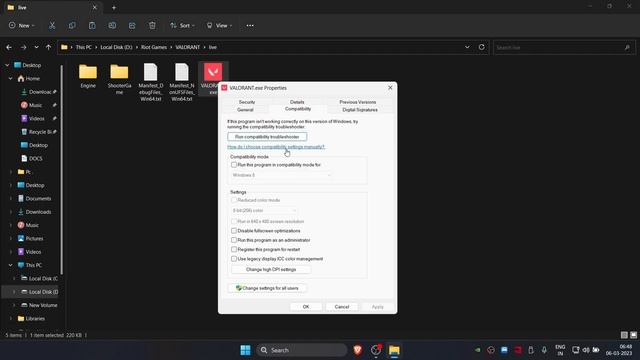Click the ENG IN language indicator
This screenshot has width=640, height=360.
560,350
